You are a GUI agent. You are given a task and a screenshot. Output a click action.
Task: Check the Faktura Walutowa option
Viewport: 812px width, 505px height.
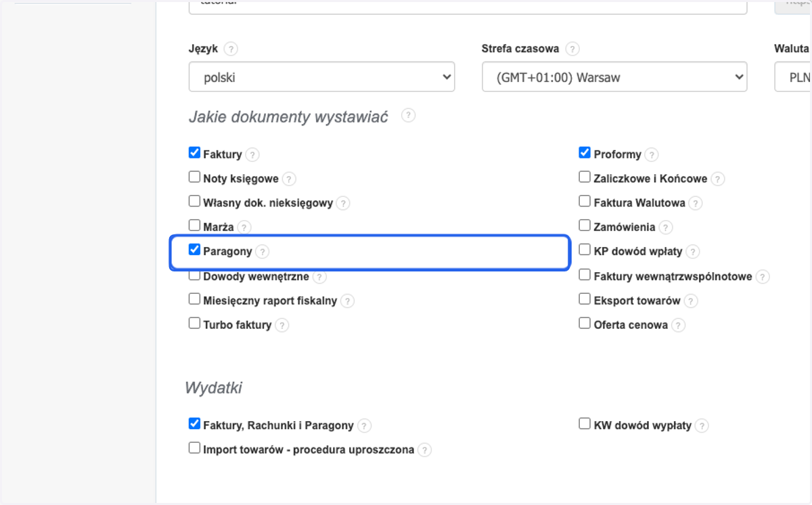tap(585, 202)
